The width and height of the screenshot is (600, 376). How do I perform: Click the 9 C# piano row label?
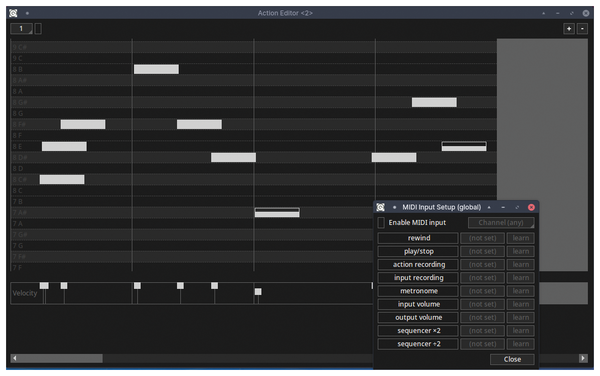19,47
